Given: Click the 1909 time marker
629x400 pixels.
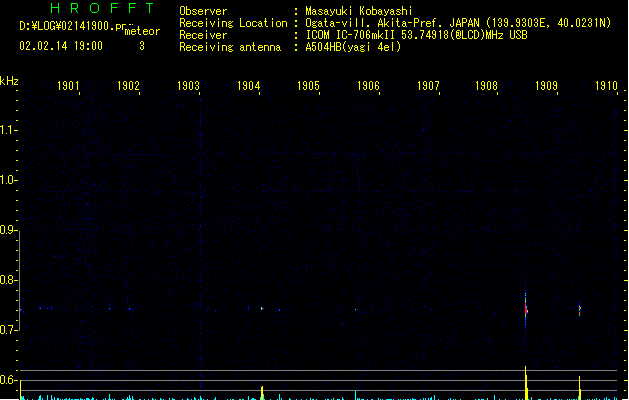Looking at the screenshot, I should 546,86.
